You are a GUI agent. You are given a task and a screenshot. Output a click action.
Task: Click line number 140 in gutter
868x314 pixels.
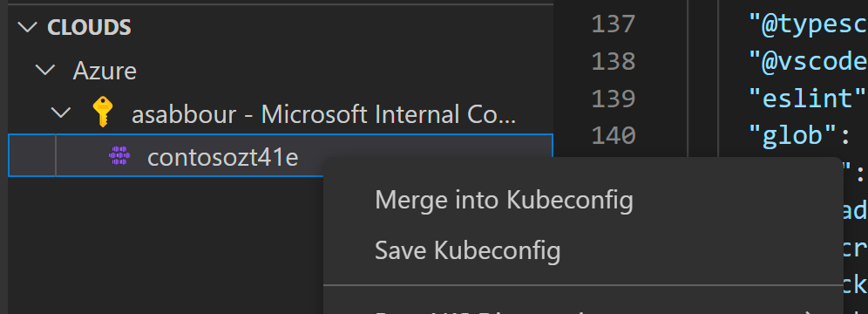point(614,135)
